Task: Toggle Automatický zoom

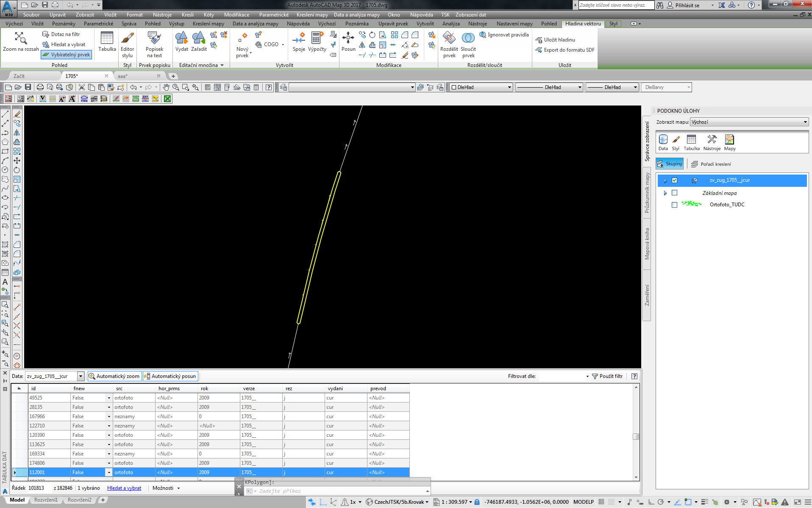Action: (114, 376)
